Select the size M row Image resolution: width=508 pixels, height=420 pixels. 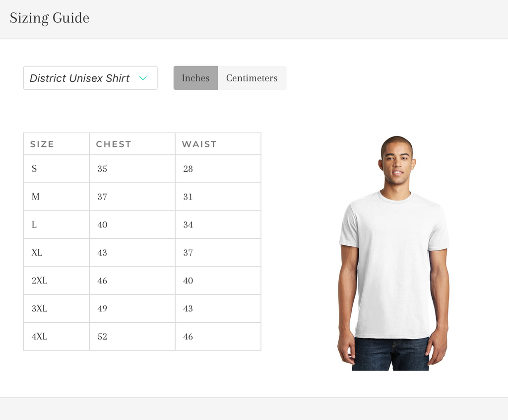[36, 197]
